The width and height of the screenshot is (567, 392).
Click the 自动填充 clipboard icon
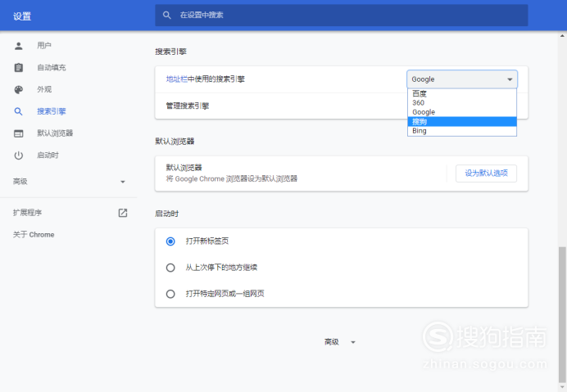click(19, 68)
